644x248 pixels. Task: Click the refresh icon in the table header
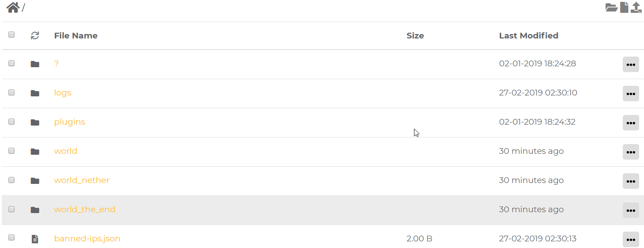tap(35, 36)
